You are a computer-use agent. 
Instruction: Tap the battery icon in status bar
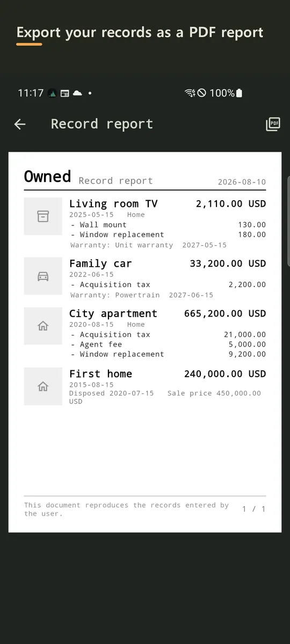click(239, 93)
